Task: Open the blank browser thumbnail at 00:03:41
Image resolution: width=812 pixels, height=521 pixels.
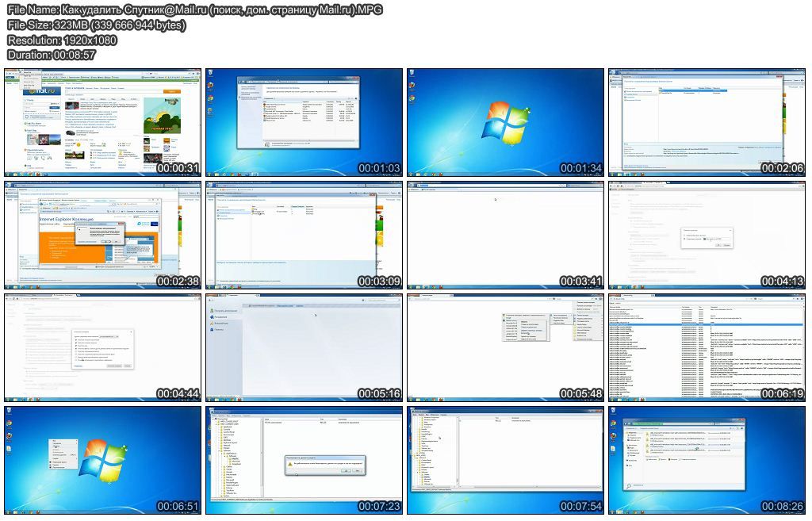Action: click(506, 235)
